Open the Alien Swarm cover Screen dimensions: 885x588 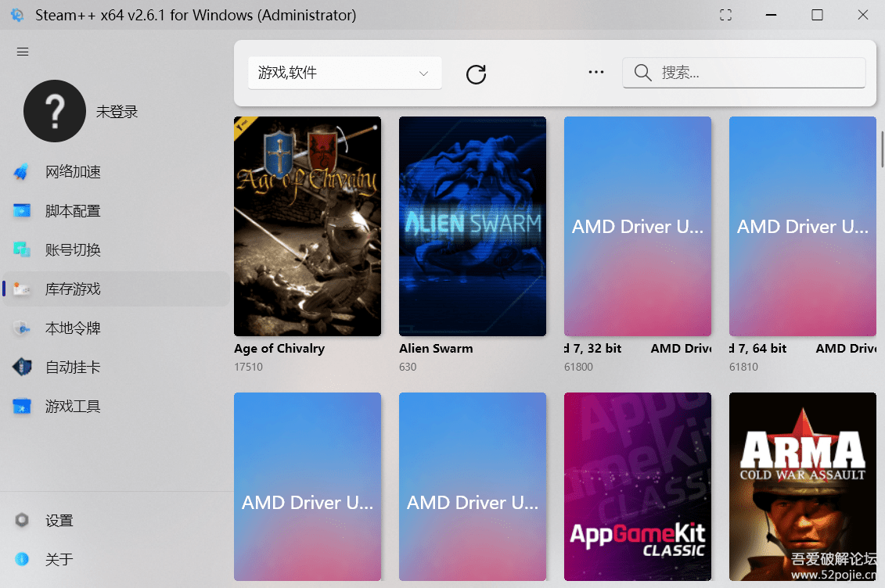pos(473,226)
